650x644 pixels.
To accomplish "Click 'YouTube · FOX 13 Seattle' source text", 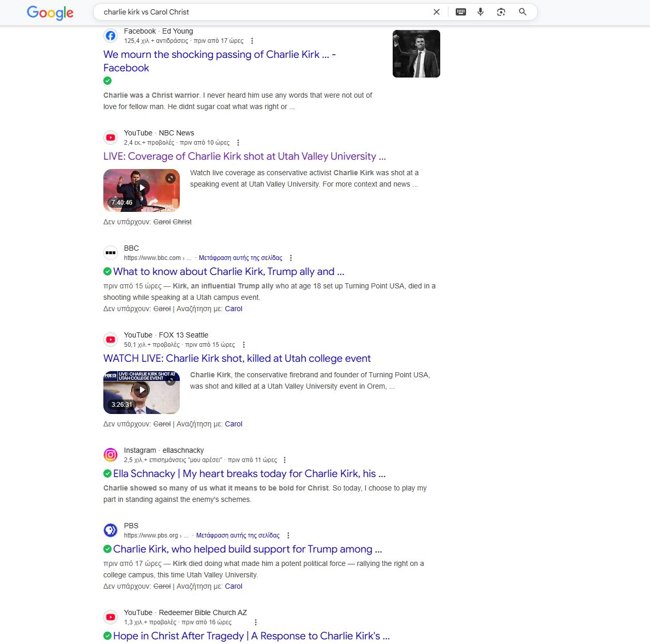I will point(166,335).
